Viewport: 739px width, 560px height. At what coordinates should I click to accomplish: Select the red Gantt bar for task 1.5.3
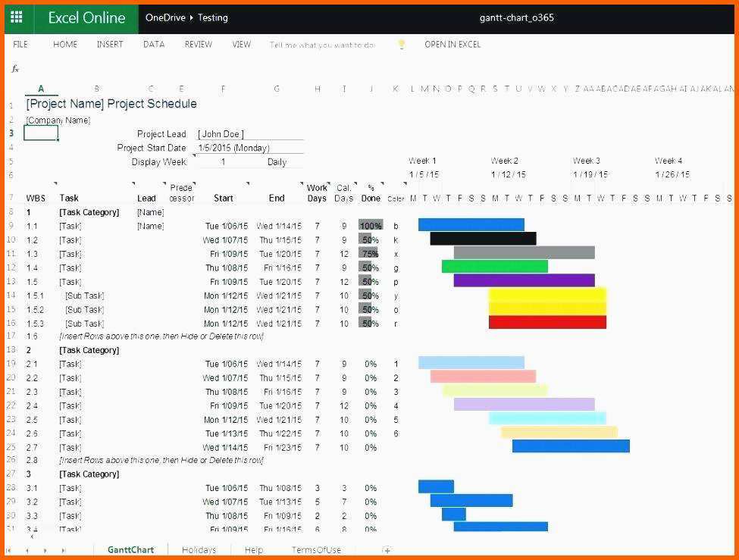[547, 322]
